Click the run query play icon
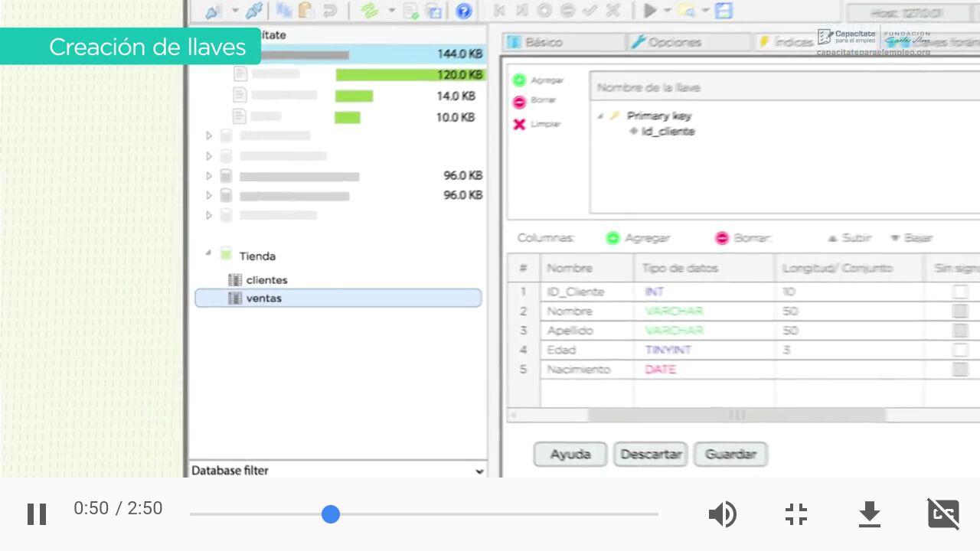This screenshot has width=980, height=551. pyautogui.click(x=650, y=11)
